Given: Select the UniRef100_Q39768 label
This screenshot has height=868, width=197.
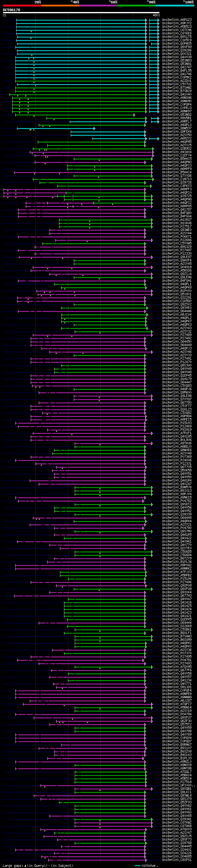Looking at the screenshot, I should click(177, 843).
